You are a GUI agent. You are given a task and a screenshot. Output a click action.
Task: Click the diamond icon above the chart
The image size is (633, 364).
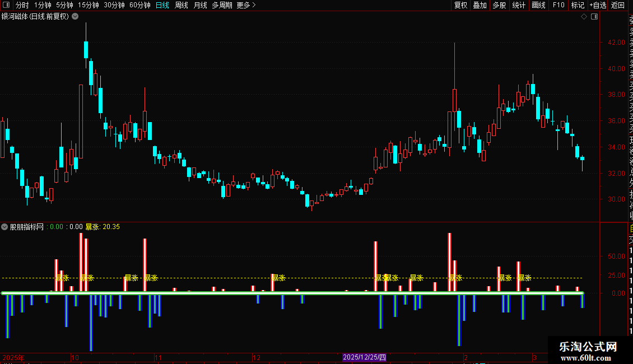pyautogui.click(x=584, y=17)
